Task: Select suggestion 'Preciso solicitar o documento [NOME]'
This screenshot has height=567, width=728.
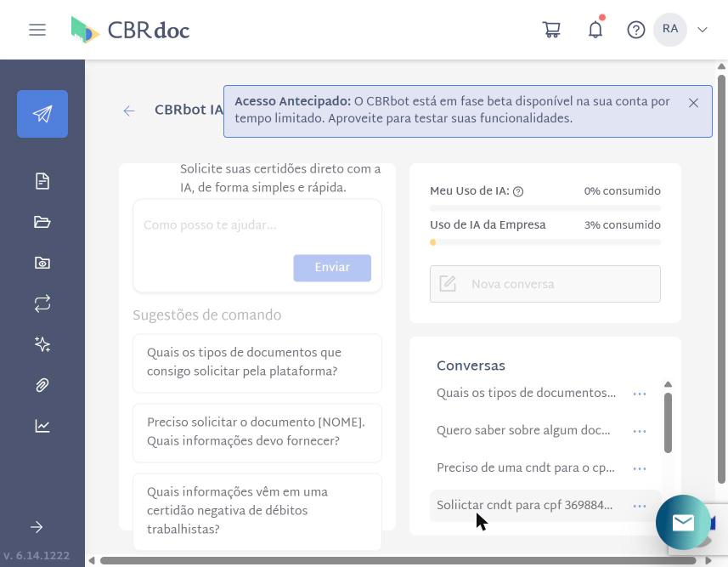Action: point(257,433)
